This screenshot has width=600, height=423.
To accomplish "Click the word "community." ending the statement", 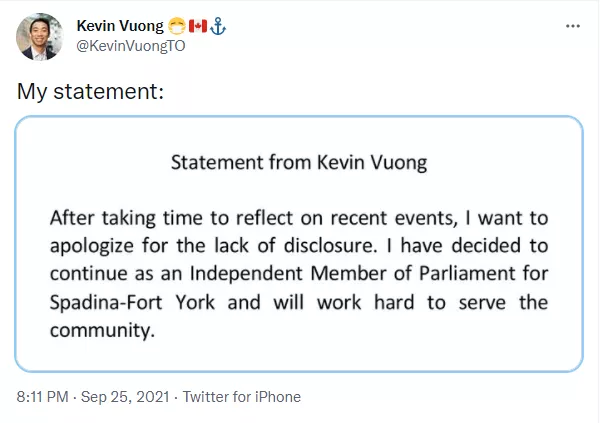I will tap(102, 330).
